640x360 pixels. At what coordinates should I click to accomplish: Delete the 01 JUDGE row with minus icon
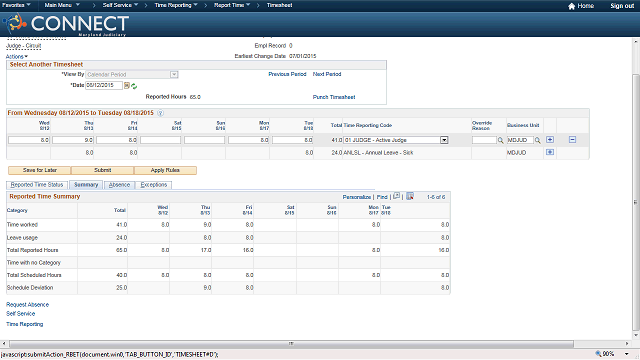tap(572, 140)
